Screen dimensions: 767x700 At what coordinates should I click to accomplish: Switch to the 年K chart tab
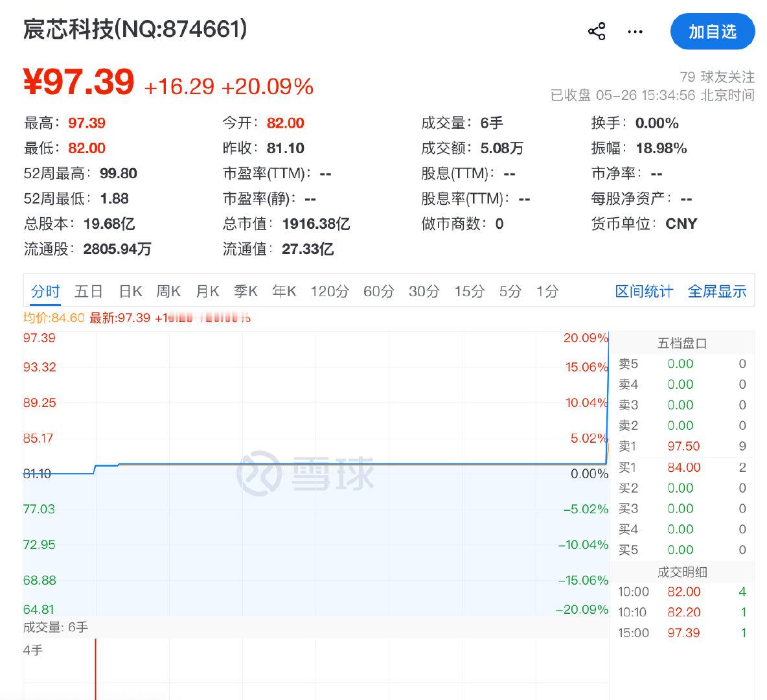click(x=284, y=291)
